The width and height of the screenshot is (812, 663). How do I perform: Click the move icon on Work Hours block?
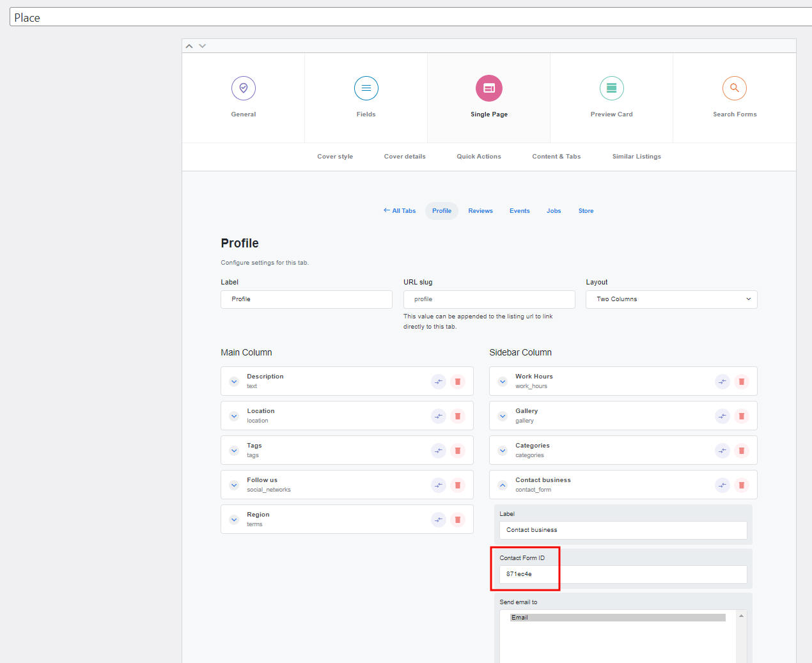click(722, 382)
